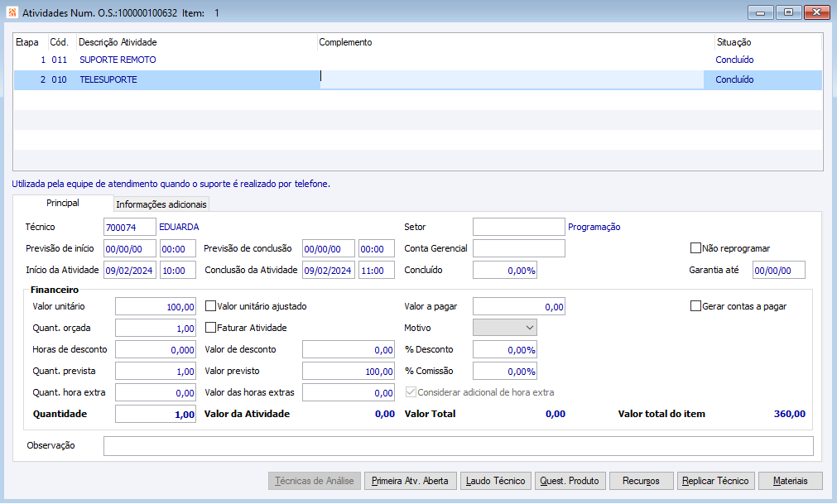The image size is (837, 504).
Task: Switch to Informações adicionais tab
Action: (x=161, y=204)
